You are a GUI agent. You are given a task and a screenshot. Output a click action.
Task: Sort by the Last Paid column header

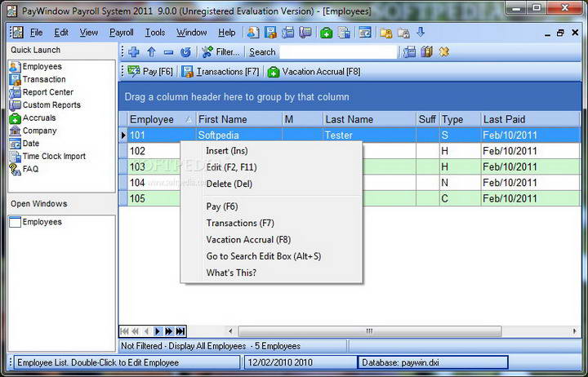tap(531, 119)
